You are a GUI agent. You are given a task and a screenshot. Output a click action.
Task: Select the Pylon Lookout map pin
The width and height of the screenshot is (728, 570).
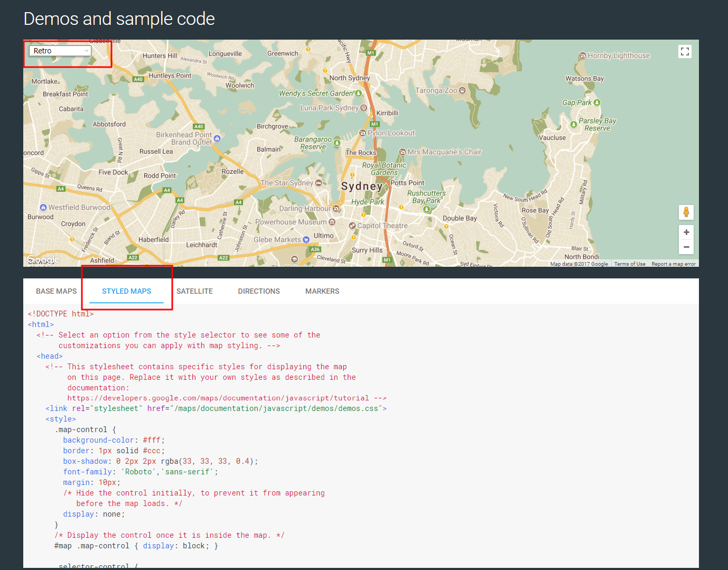pos(362,133)
